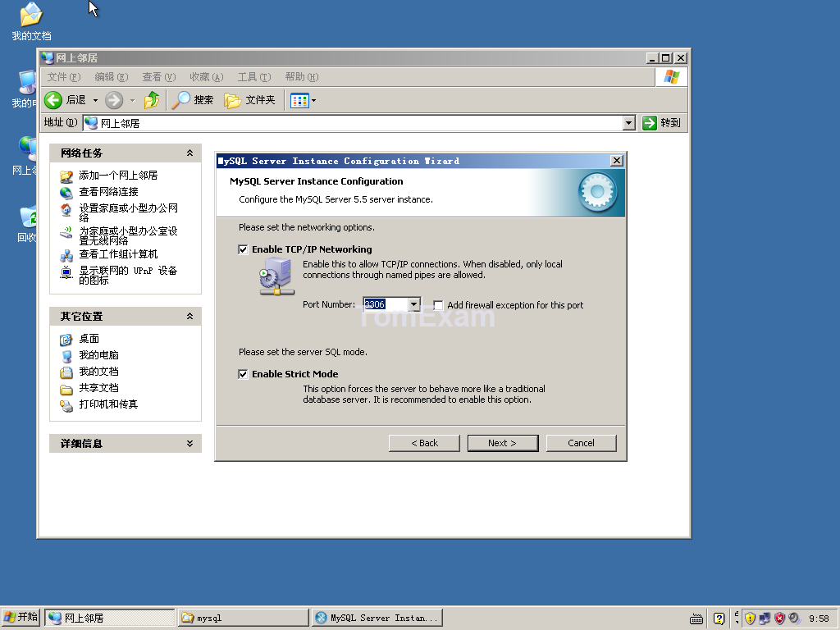Screen dimensions: 840x630
Task: Click the red shield alert tray icon
Action: tap(779, 619)
